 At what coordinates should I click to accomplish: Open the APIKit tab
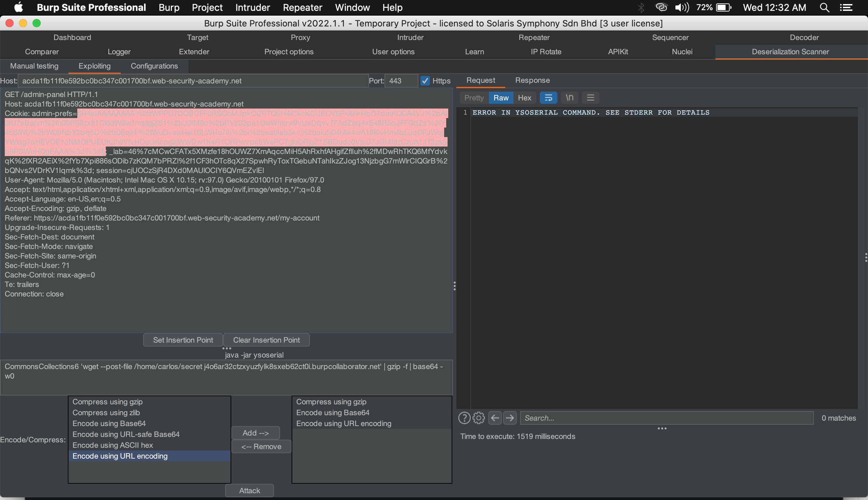click(x=618, y=52)
